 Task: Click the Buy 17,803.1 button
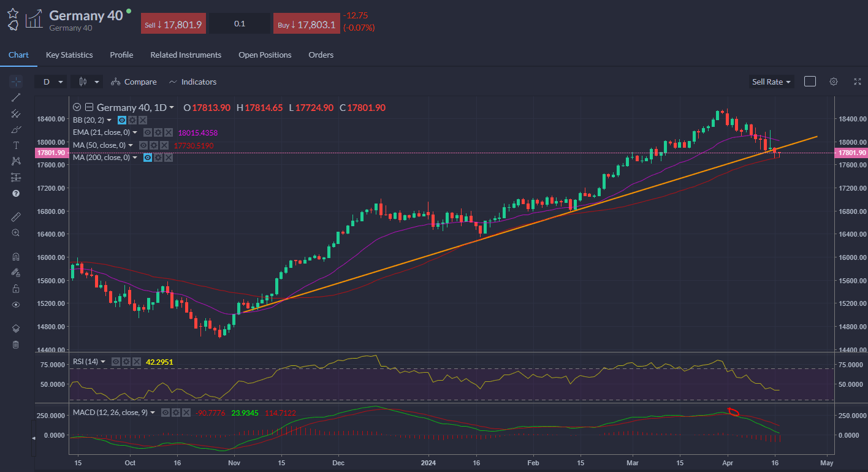[306, 24]
